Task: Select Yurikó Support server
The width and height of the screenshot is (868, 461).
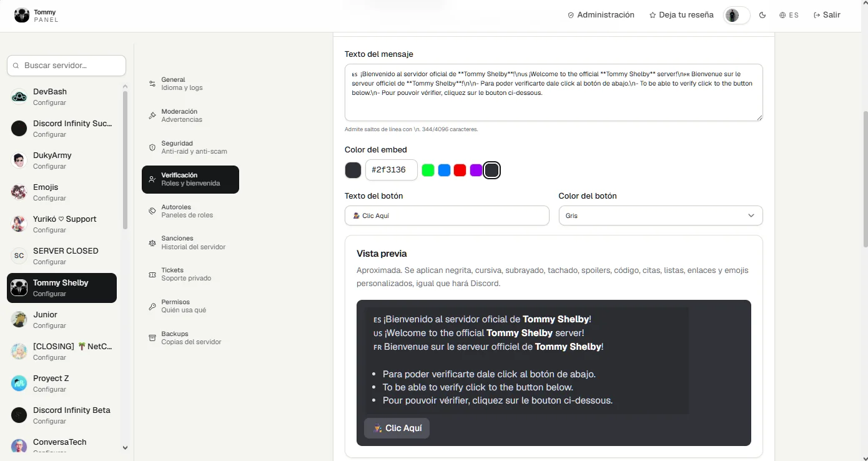Action: coord(62,224)
